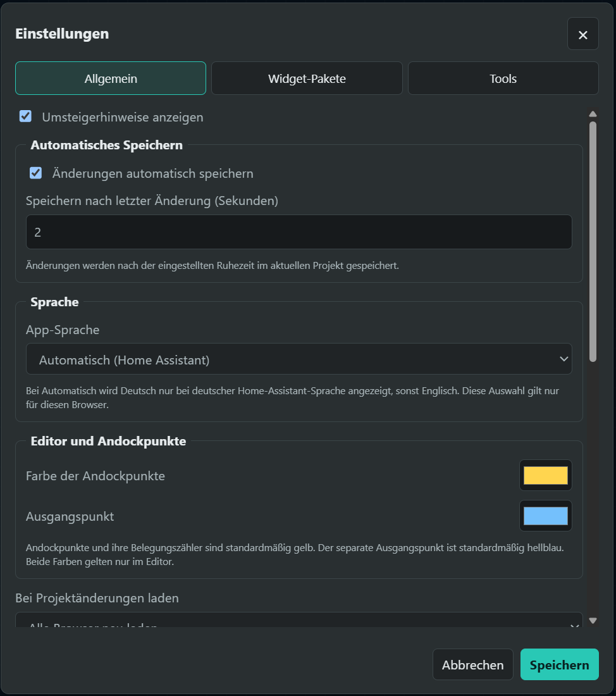This screenshot has width=616, height=696.
Task: Click the Speichern button
Action: [559, 664]
